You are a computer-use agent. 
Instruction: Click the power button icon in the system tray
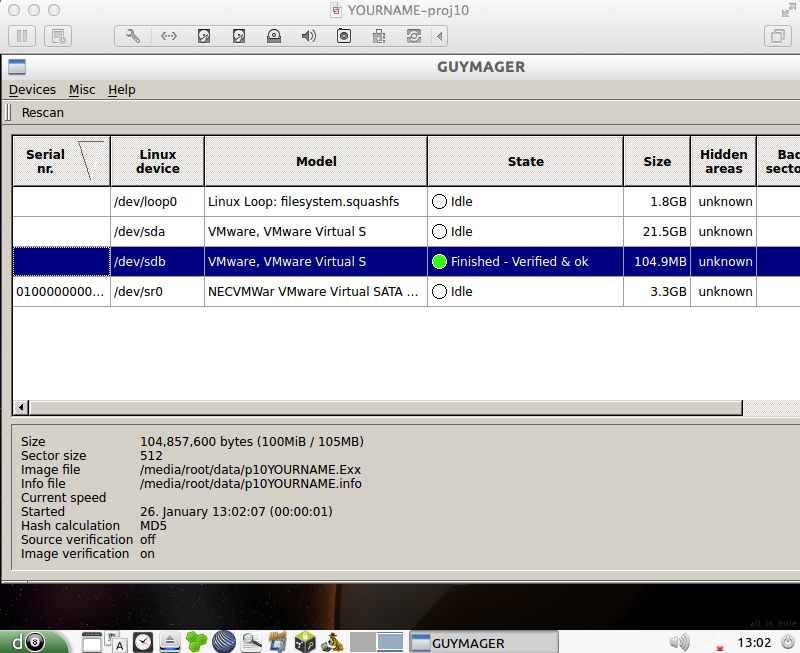coord(788,642)
